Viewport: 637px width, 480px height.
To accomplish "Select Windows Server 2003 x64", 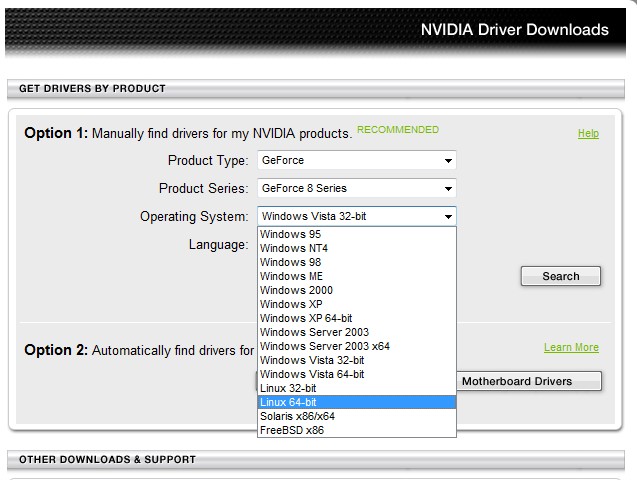I will (x=357, y=346).
